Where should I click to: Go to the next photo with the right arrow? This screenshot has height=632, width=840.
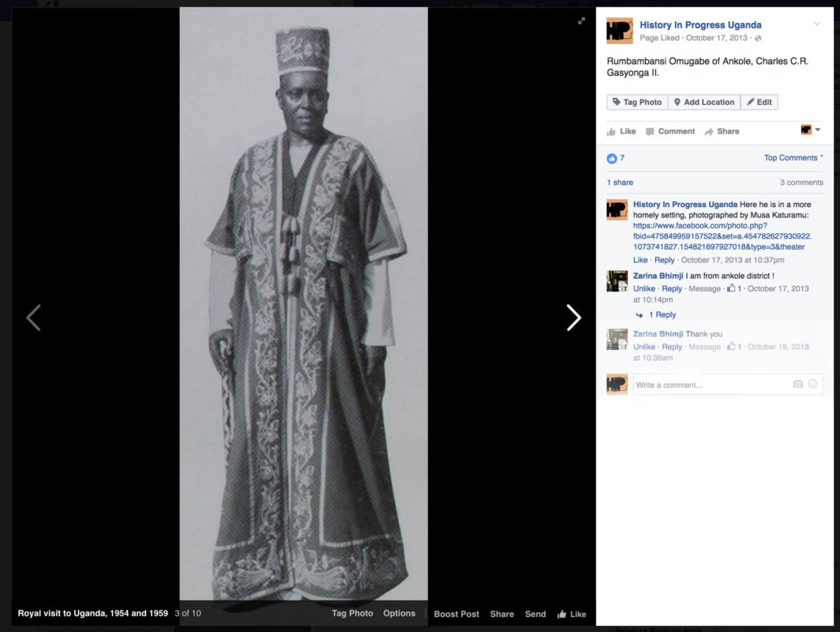pos(574,318)
